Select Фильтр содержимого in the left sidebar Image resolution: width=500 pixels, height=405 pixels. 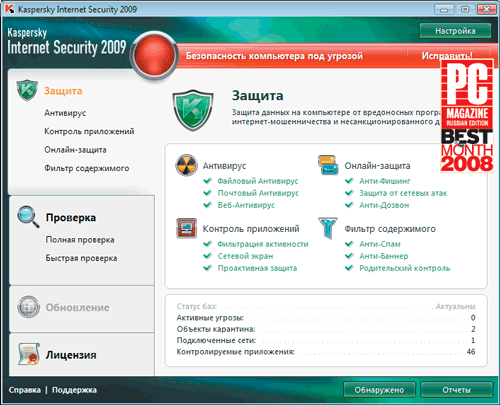click(87, 168)
